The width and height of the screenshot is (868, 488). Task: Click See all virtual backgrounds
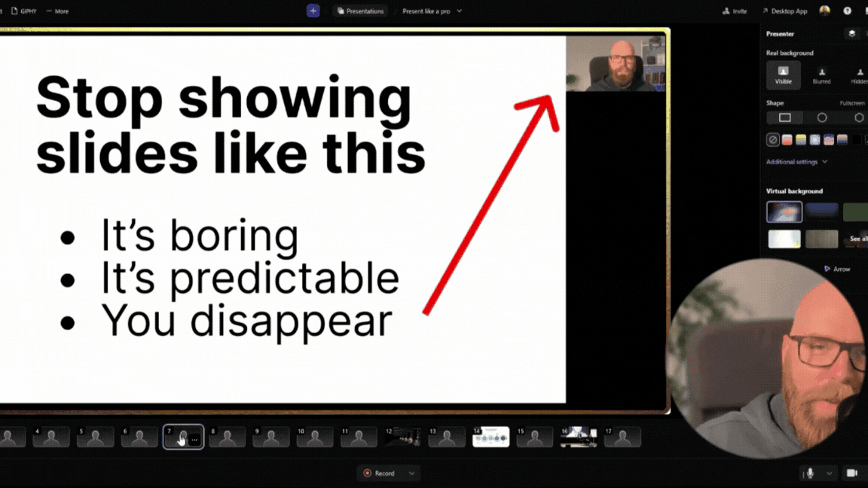pyautogui.click(x=858, y=239)
